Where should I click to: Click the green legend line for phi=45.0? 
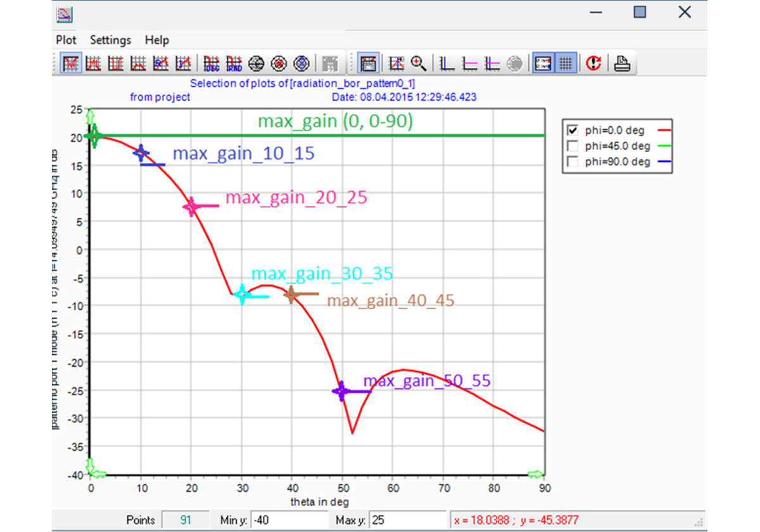coord(663,147)
